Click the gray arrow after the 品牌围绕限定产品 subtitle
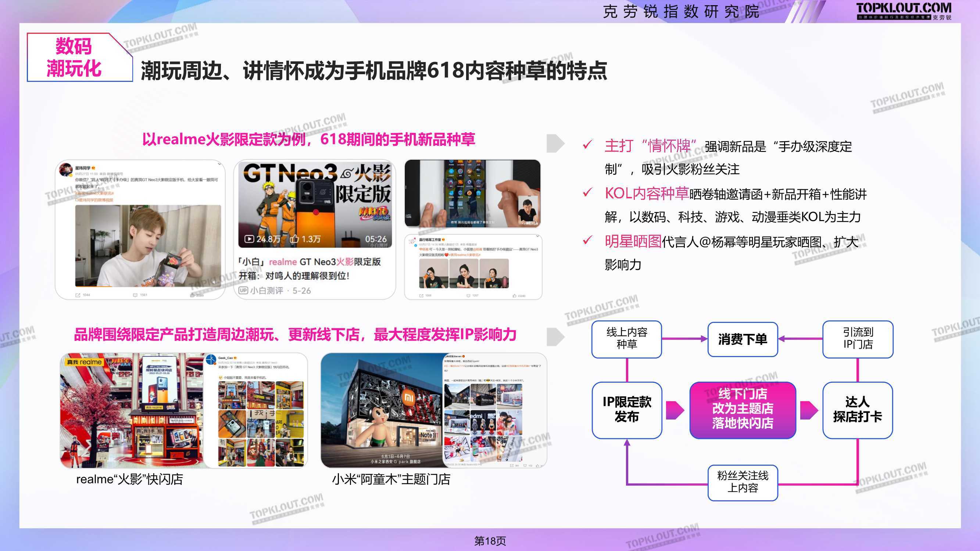Viewport: 980px width, 551px height. (x=555, y=336)
